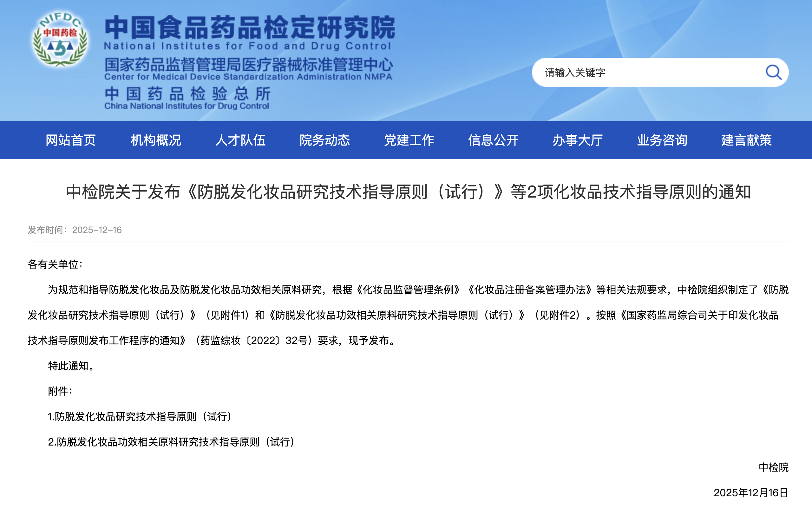Open the 网站首页 menu item
812x508 pixels.
tap(71, 140)
